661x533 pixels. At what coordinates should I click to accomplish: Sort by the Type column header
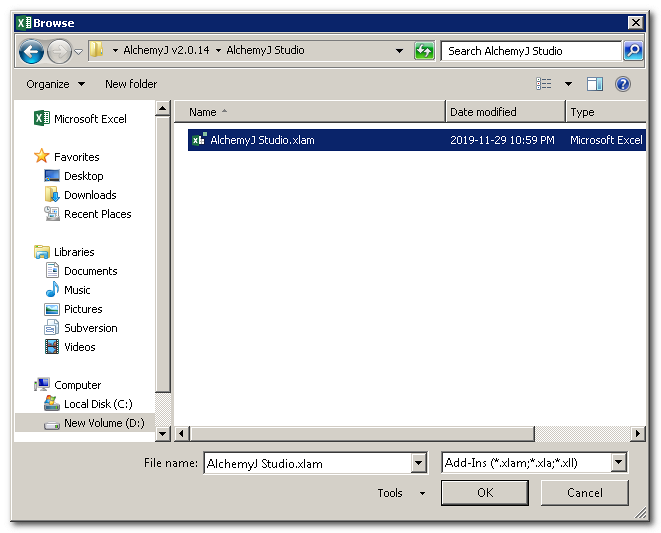[x=606, y=112]
